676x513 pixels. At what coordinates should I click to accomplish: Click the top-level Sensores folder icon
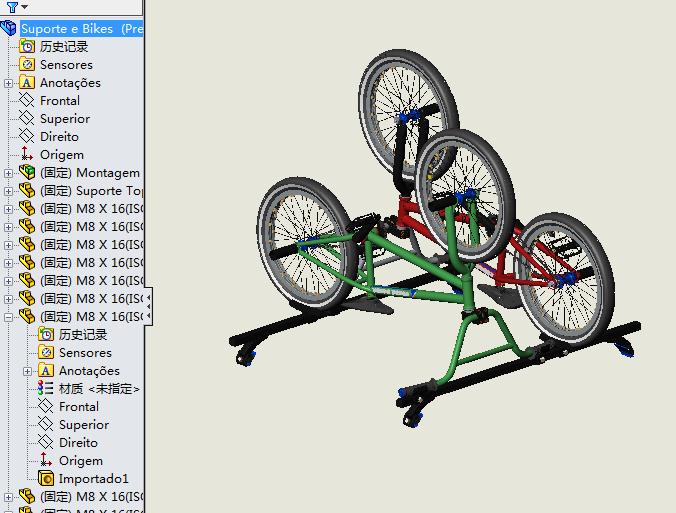(27, 65)
